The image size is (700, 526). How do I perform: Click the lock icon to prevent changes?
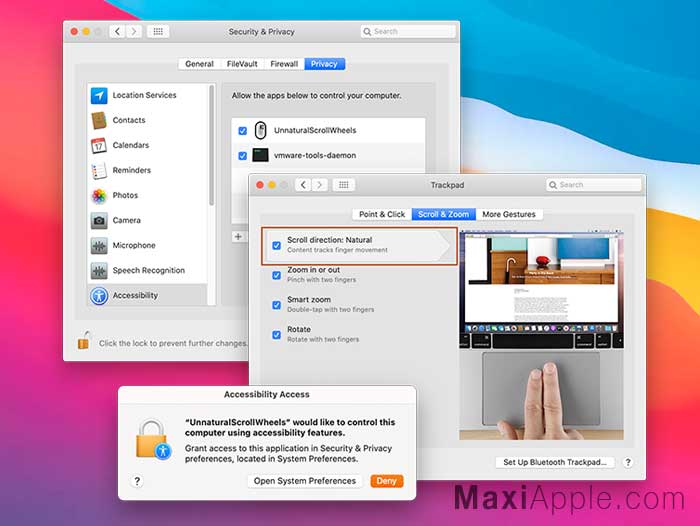click(83, 341)
